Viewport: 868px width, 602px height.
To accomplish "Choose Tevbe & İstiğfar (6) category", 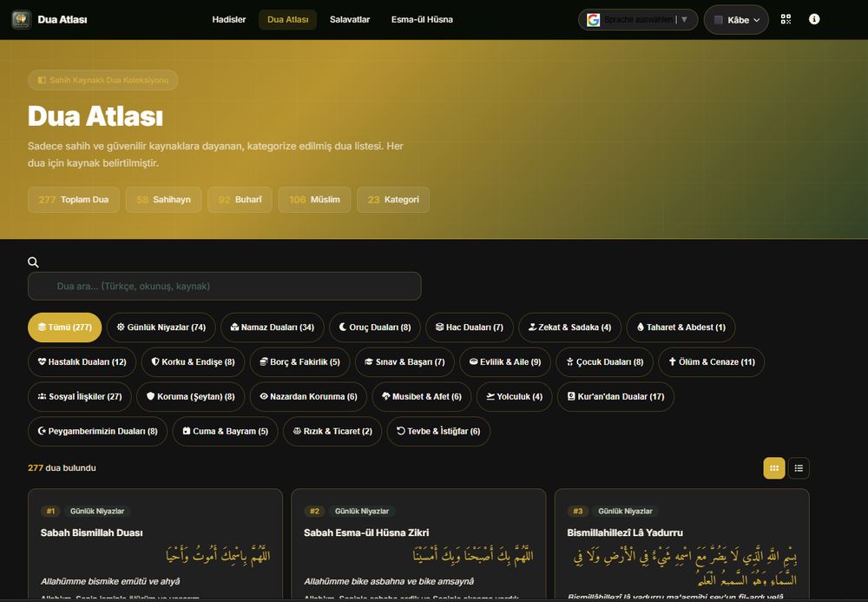I will 438,432.
